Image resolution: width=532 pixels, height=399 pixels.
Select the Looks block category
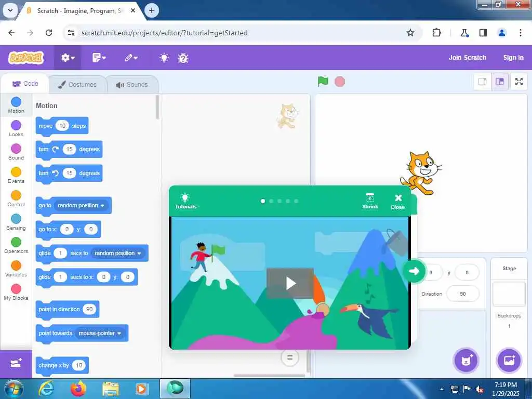16,128
